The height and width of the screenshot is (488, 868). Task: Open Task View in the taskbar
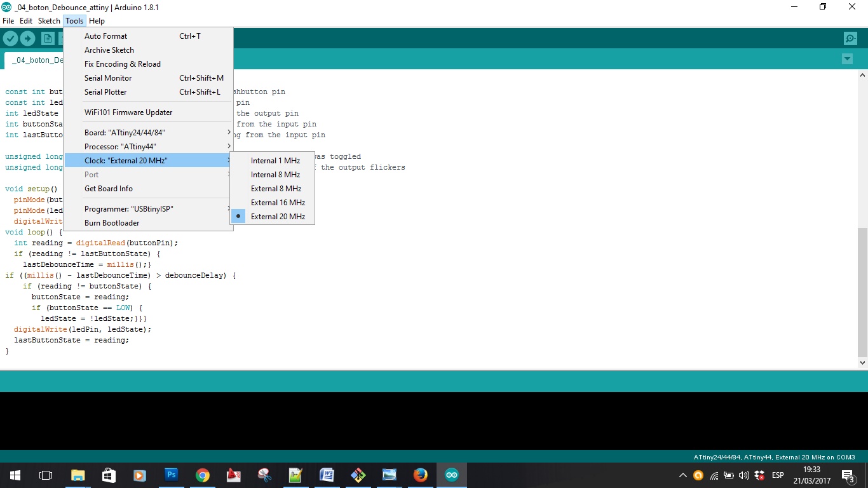pyautogui.click(x=46, y=475)
